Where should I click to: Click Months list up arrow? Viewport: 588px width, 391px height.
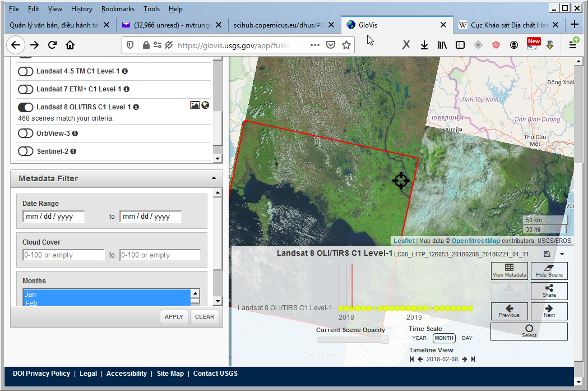point(196,293)
